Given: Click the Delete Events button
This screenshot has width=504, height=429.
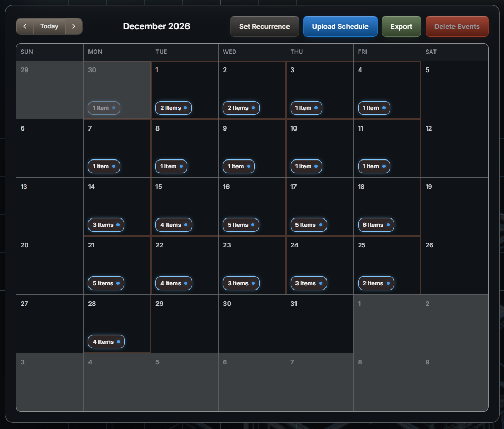Looking at the screenshot, I should pos(457,26).
